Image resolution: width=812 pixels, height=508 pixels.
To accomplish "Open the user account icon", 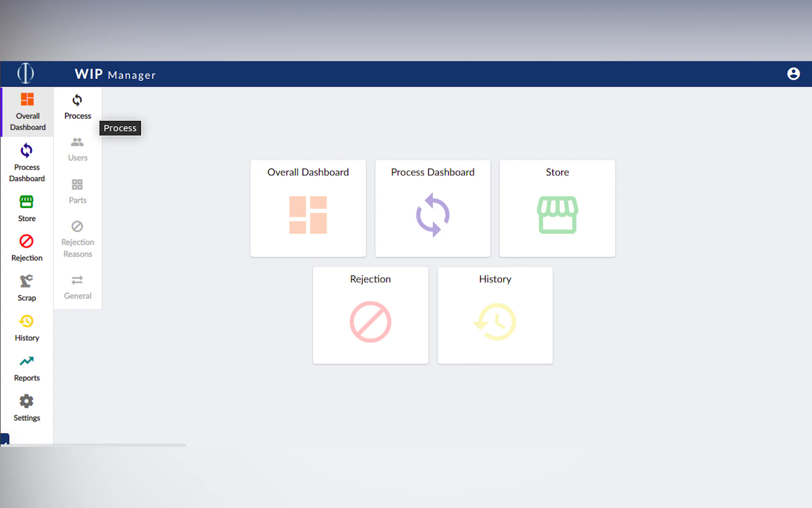I will [793, 74].
